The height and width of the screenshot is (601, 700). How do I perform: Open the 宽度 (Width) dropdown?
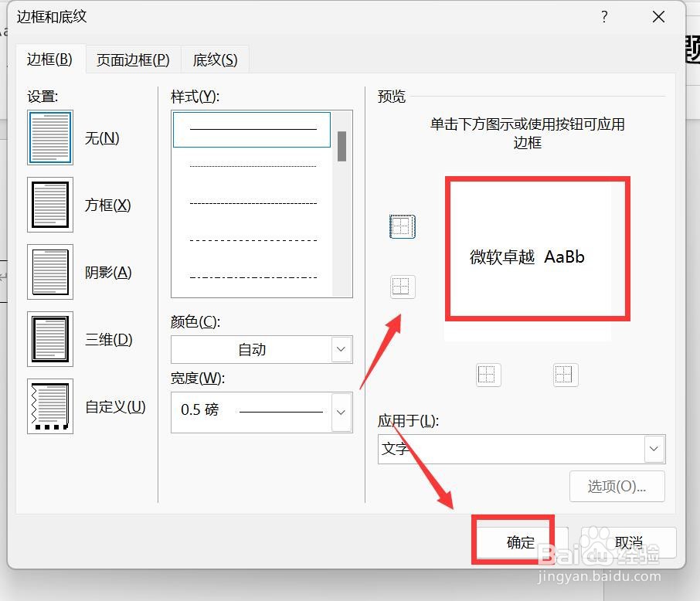coord(340,412)
